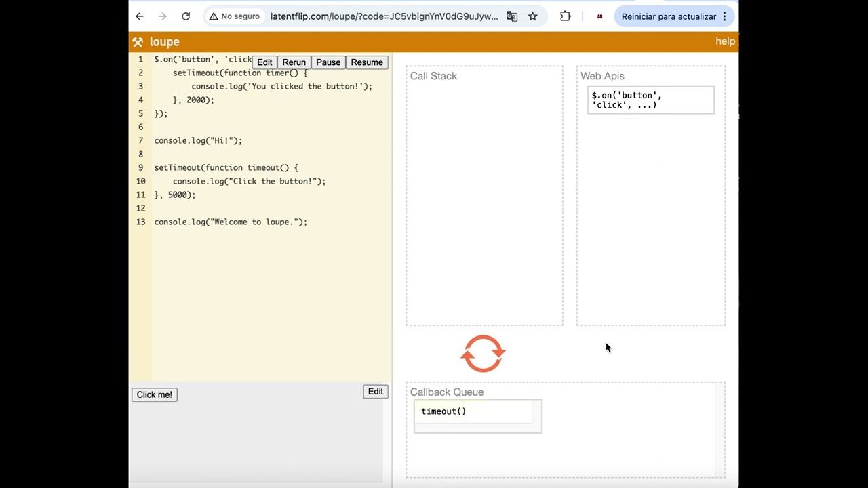Reload the page with the refresh icon
This screenshot has width=868, height=488.
(x=186, y=16)
